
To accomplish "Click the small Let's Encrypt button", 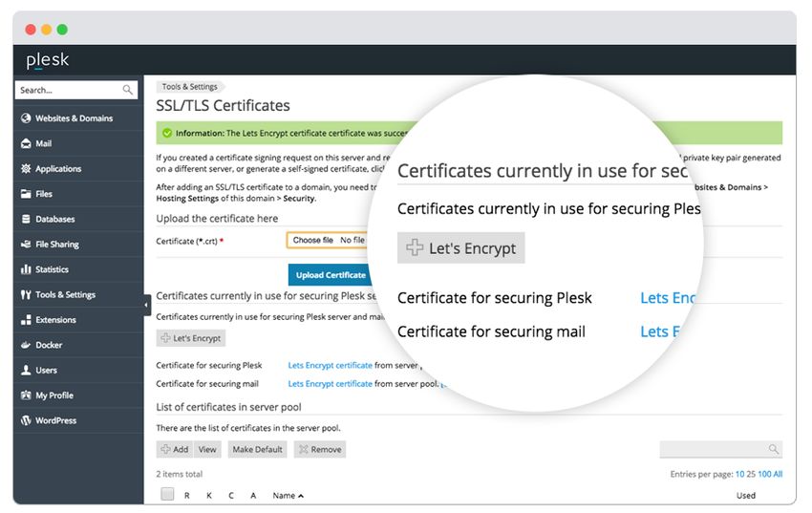I will 191,338.
